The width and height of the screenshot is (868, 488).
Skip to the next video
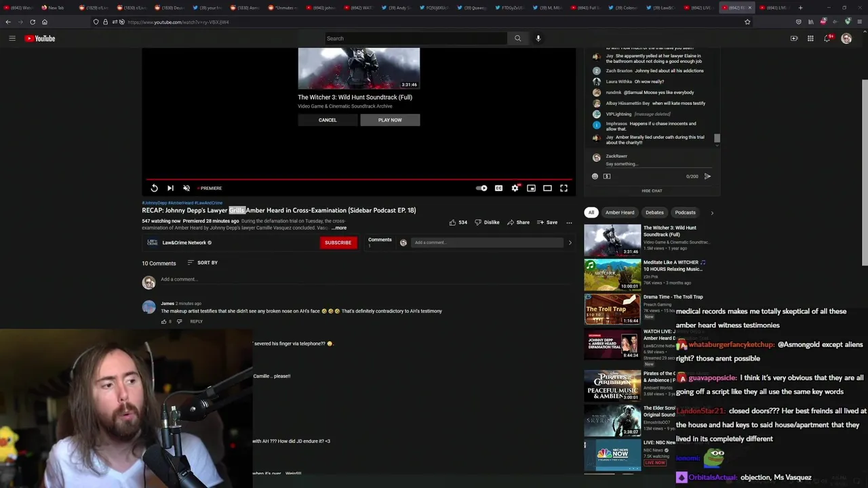(170, 188)
